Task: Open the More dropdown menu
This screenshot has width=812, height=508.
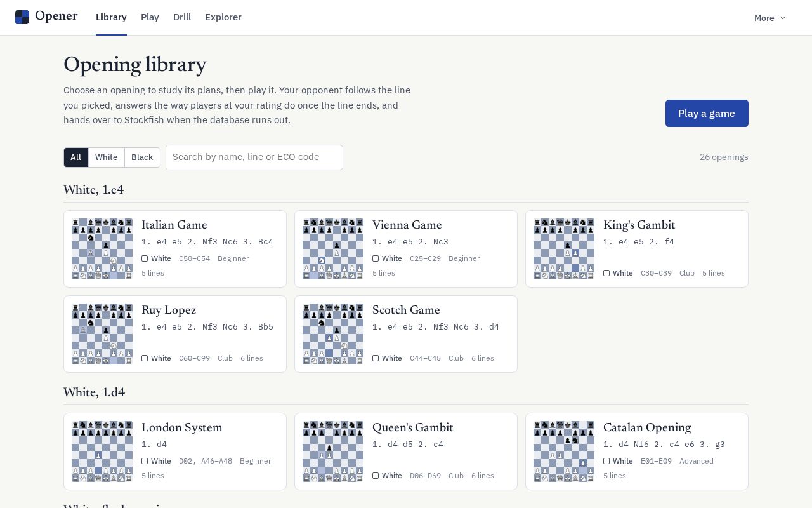Action: (770, 18)
